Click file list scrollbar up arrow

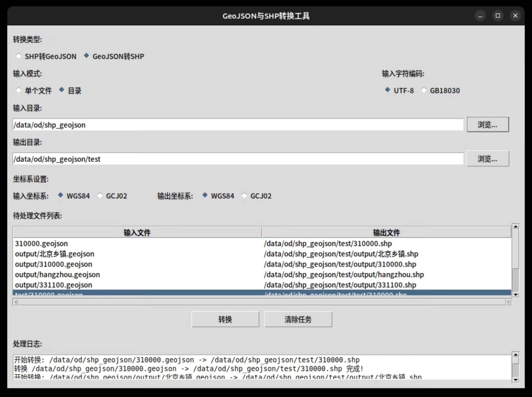[x=515, y=227]
